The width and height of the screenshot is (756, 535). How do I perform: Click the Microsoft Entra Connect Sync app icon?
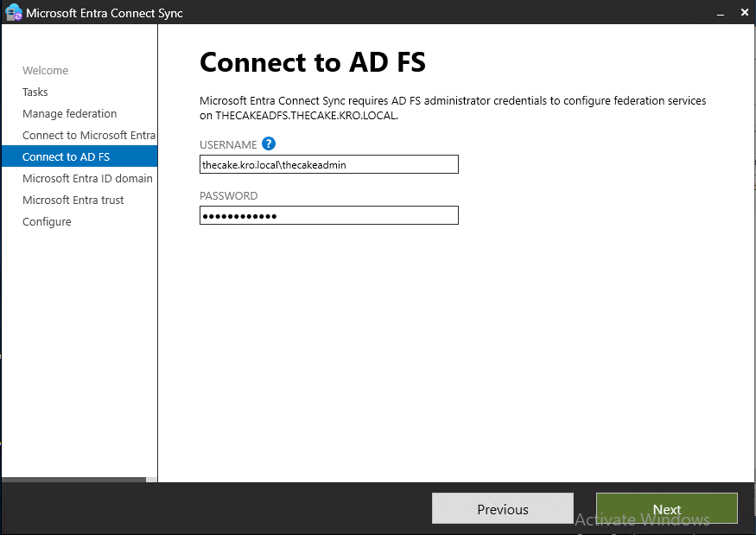13,13
